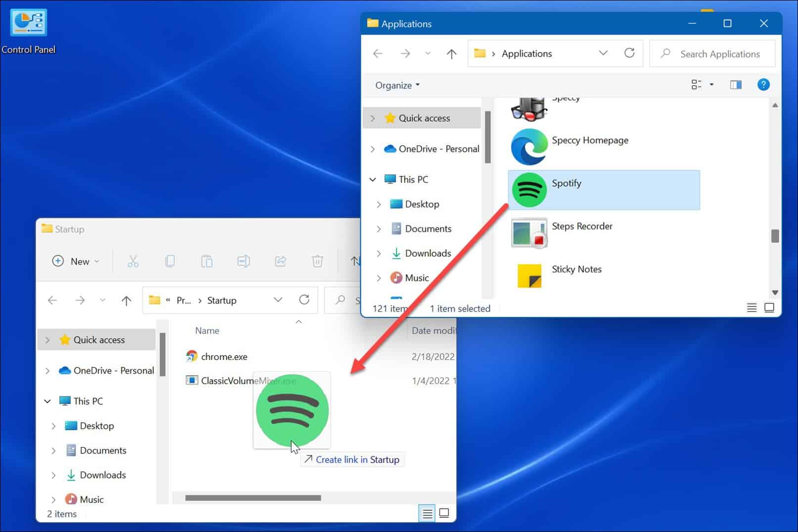Go up one level in Applications

click(451, 53)
